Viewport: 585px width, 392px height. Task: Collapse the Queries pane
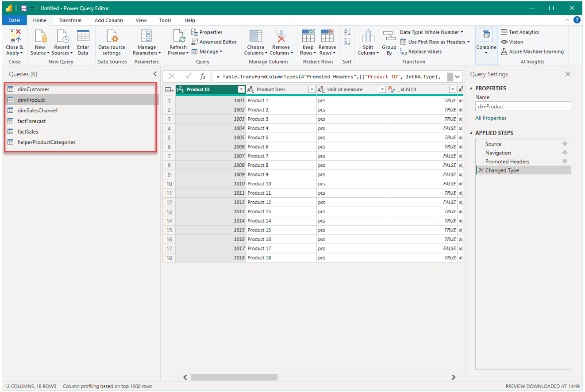pos(154,74)
